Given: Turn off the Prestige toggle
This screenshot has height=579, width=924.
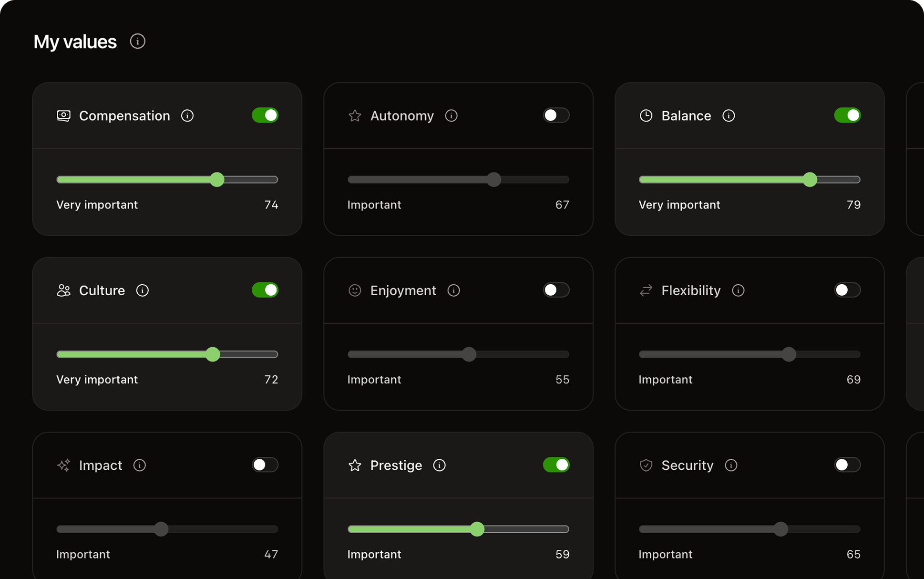Looking at the screenshot, I should (556, 465).
